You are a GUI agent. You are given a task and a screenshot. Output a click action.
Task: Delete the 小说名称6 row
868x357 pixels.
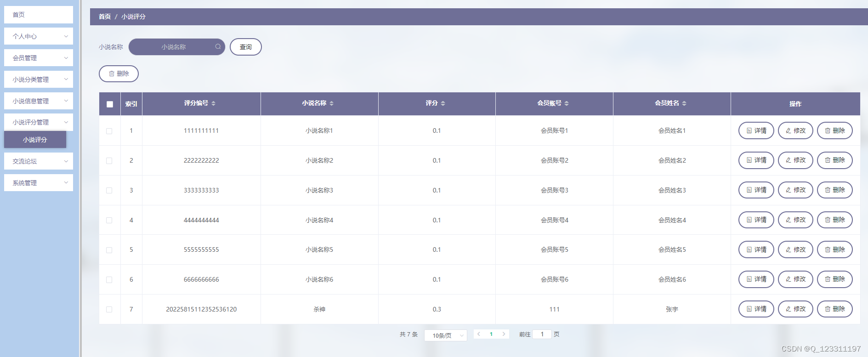coord(834,279)
